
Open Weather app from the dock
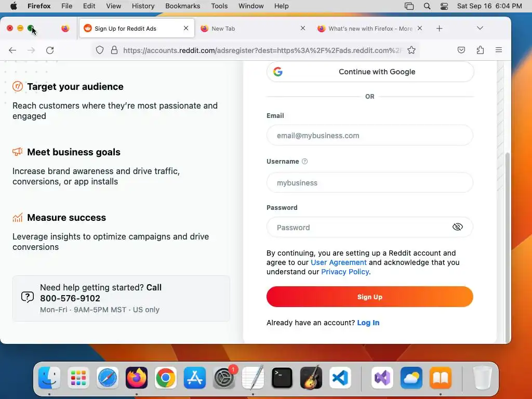411,377
